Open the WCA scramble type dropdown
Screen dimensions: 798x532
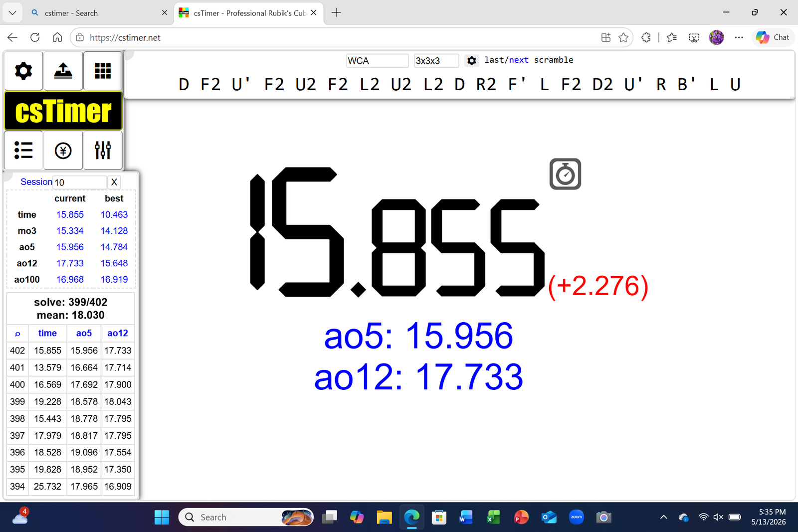pos(378,61)
